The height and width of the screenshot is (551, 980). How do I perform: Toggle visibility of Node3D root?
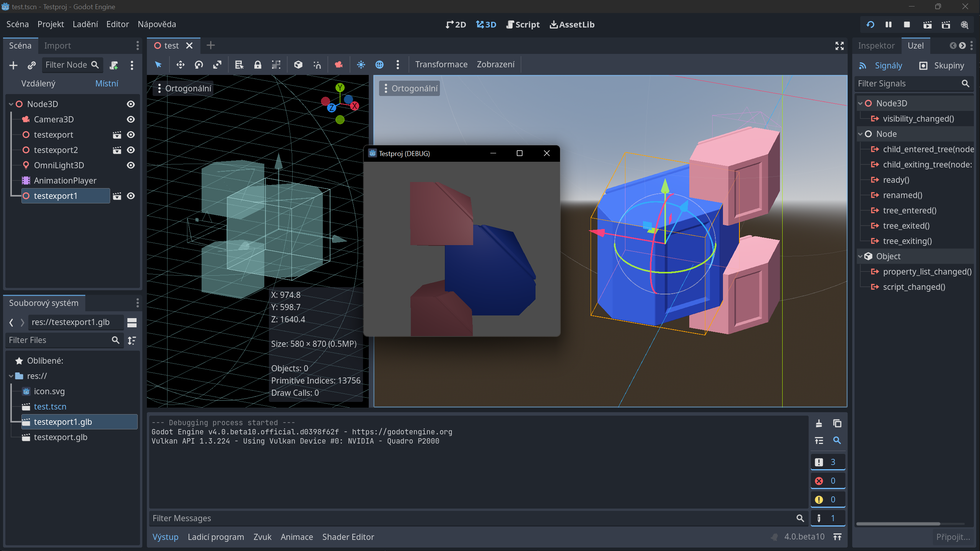point(131,104)
